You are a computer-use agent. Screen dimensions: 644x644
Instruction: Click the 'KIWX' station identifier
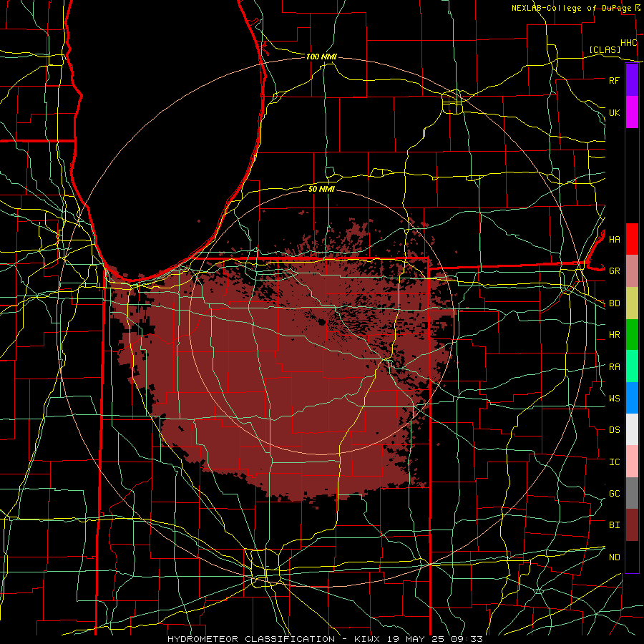pyautogui.click(x=368, y=639)
